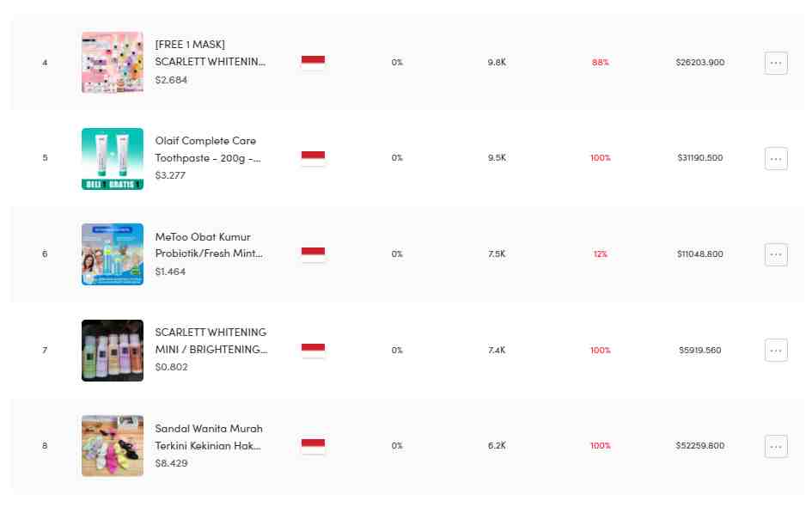812x507 pixels.
Task: Click the Indonesia flag in MeToo Obat Kumur row
Action: pos(313,254)
